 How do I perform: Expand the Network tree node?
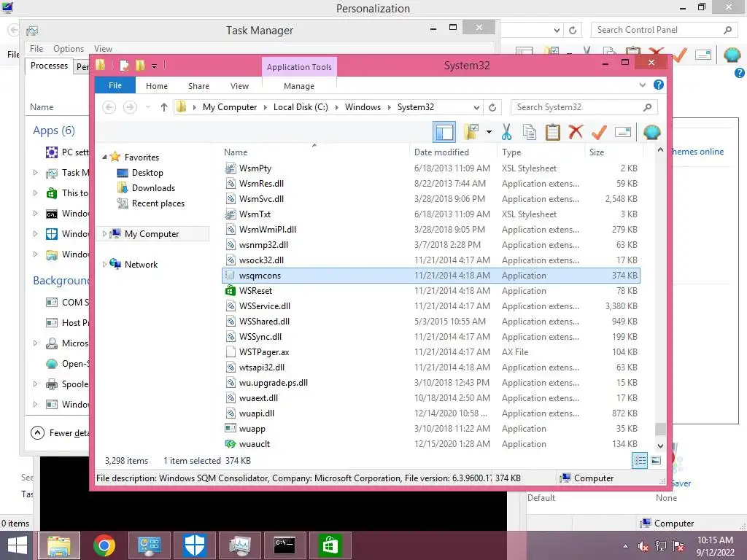tap(104, 264)
